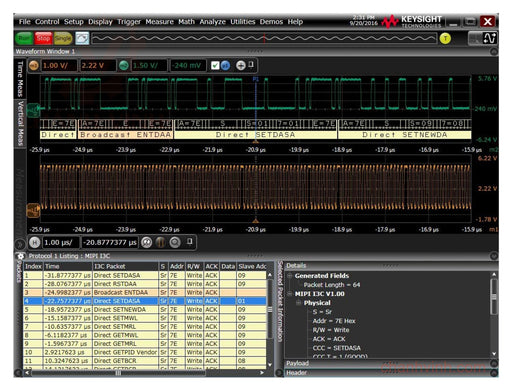Click the Time column header
This screenshot has width=512, height=391.
point(68,266)
